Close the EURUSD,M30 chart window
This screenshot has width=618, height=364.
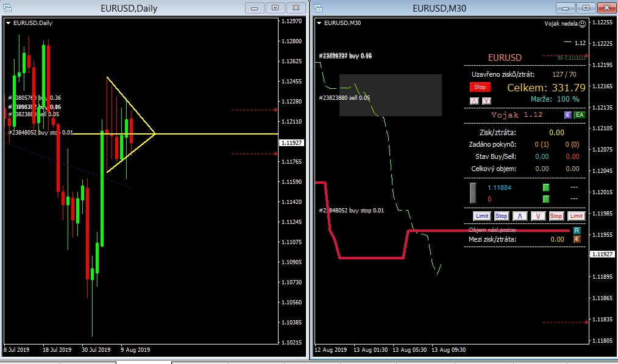607,7
